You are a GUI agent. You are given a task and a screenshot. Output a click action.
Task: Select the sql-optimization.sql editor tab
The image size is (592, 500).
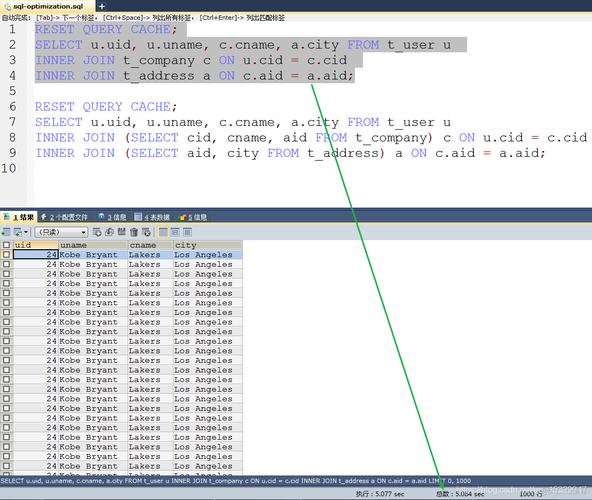point(48,6)
